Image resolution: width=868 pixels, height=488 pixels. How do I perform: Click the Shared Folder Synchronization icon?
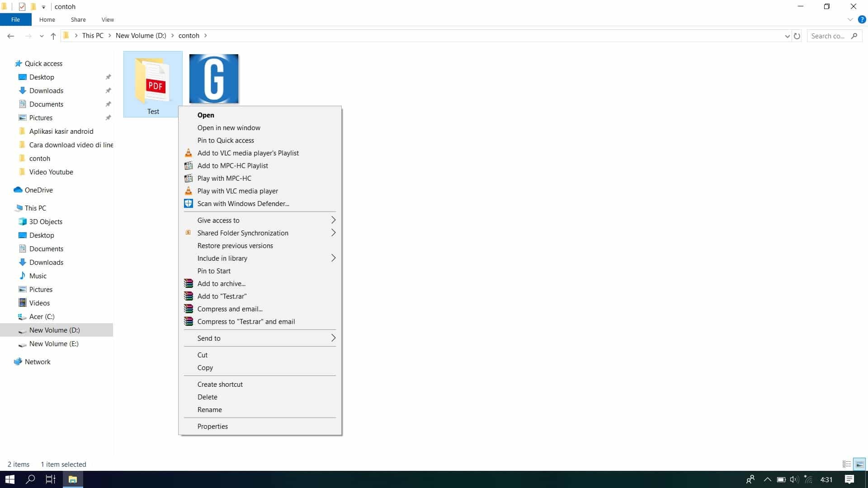[188, 232]
